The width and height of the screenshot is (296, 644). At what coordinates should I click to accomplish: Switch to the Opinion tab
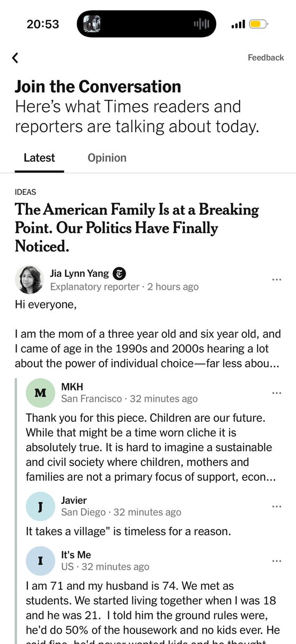point(107,158)
